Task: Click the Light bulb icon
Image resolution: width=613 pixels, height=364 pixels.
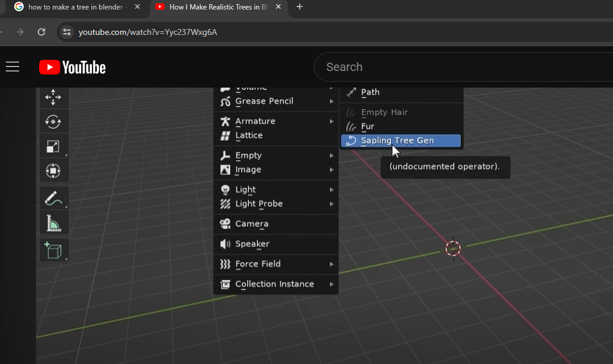Action: coord(225,190)
